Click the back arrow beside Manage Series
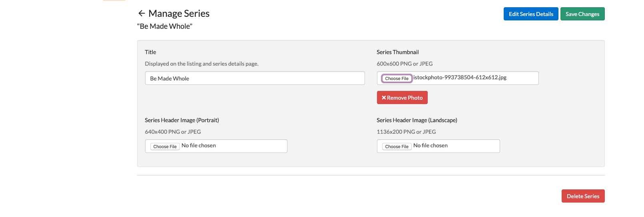 pos(142,13)
